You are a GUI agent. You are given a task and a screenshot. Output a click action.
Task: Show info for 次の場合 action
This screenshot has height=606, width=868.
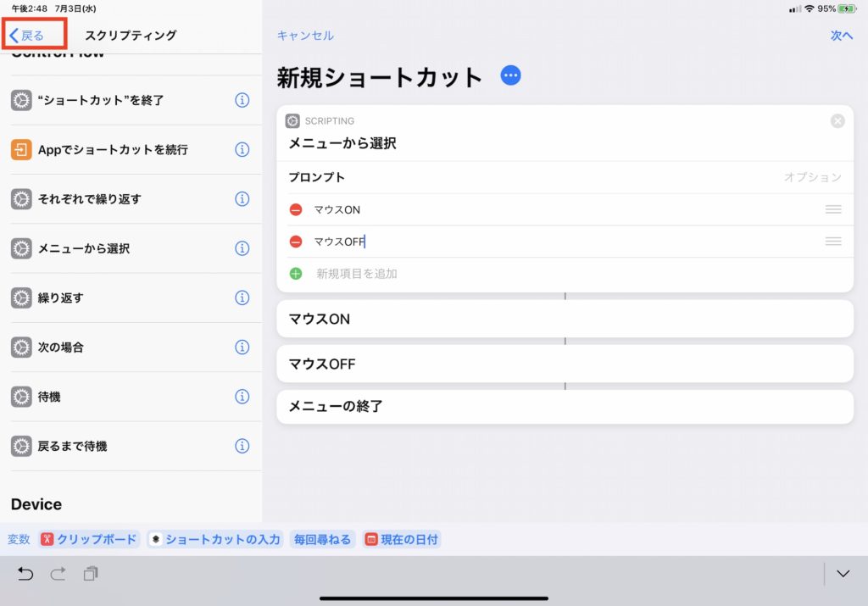242,347
